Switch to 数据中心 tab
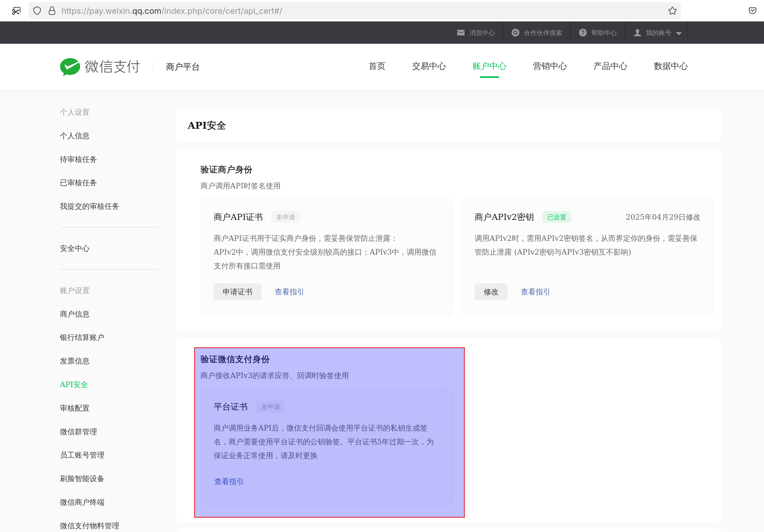The height and width of the screenshot is (532, 764). [x=670, y=66]
